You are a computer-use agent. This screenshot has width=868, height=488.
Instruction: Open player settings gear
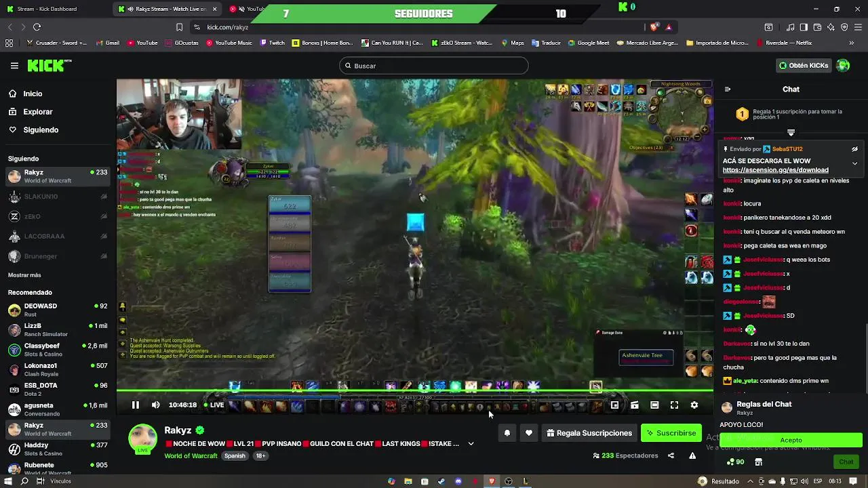pos(694,405)
